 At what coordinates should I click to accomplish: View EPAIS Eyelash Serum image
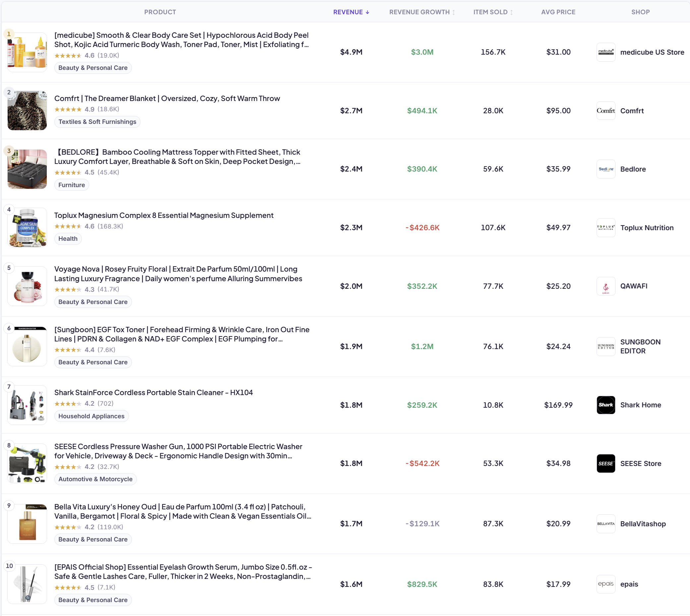[27, 584]
